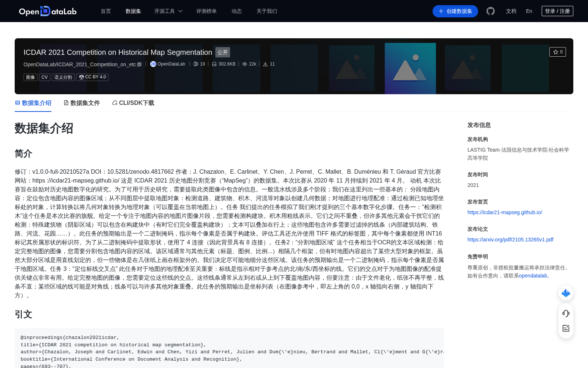This screenshot has height=368, width=588.
Task: Click the LASTIG Team publisher text
Action: tap(518, 154)
